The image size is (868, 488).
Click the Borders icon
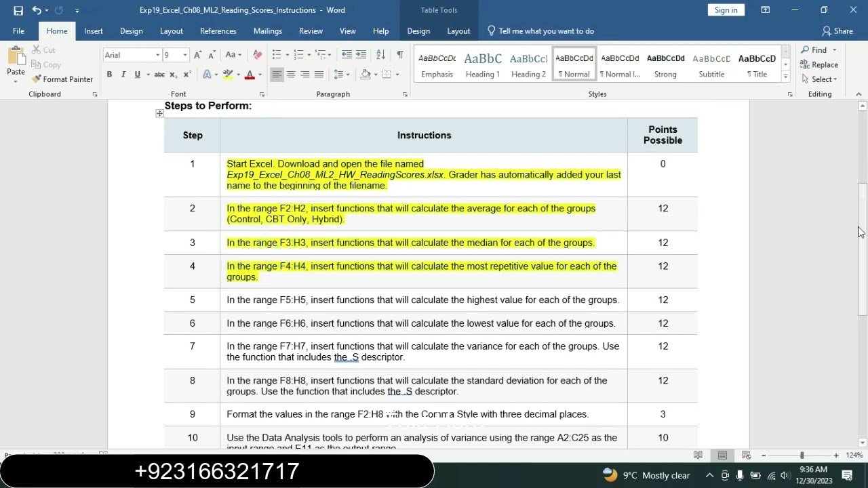click(x=387, y=75)
